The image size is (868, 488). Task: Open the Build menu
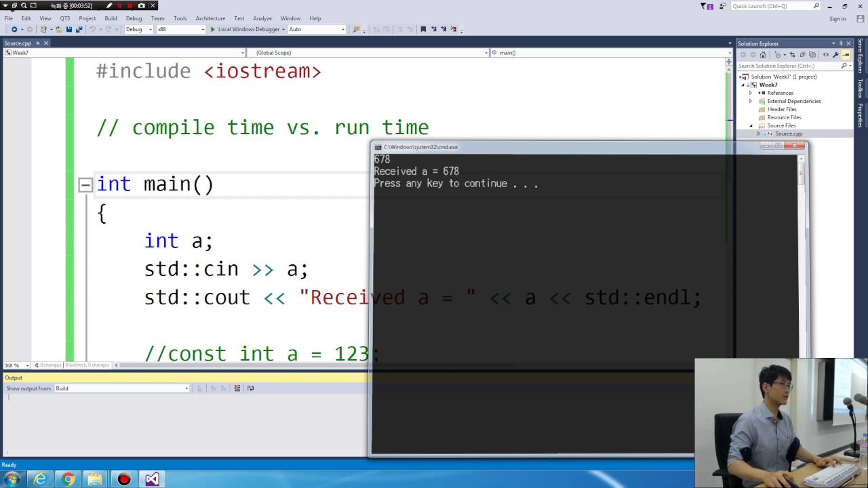click(x=111, y=18)
